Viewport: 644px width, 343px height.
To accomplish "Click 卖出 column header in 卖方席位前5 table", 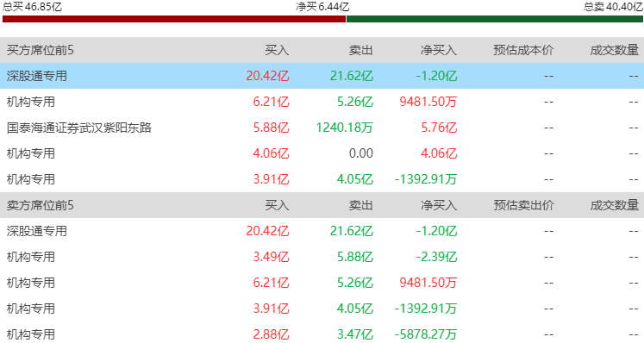I will point(361,205).
